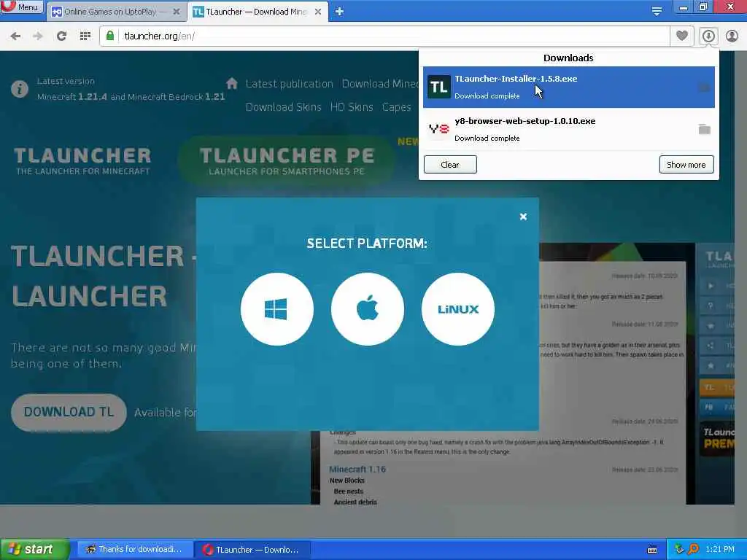Click the magnifier tray icon
747x560 pixels.
click(x=693, y=549)
